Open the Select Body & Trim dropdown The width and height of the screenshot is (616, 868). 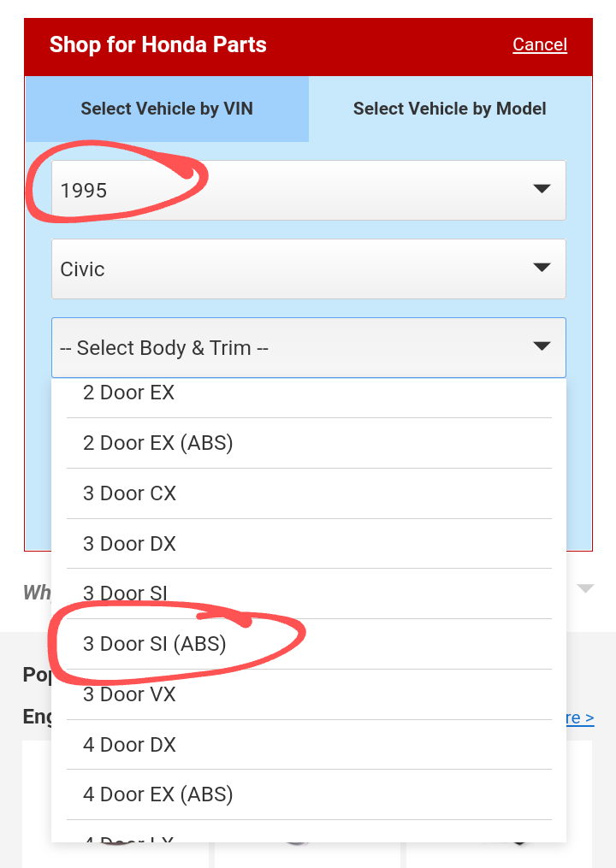(308, 347)
